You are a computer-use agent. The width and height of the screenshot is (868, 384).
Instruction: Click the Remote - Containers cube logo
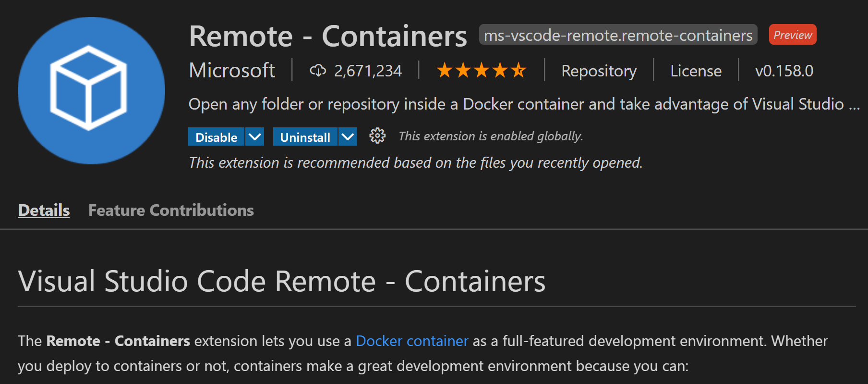(x=91, y=90)
